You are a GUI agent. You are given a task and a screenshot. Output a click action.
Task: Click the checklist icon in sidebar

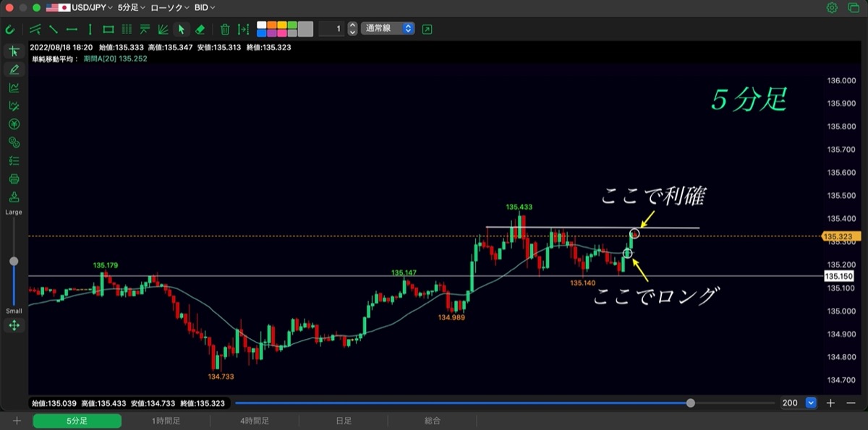tap(14, 161)
